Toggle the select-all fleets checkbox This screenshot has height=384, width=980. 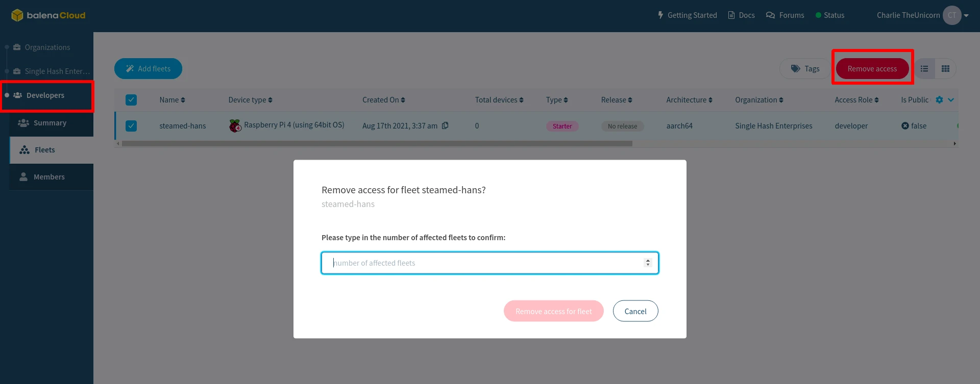click(x=131, y=100)
